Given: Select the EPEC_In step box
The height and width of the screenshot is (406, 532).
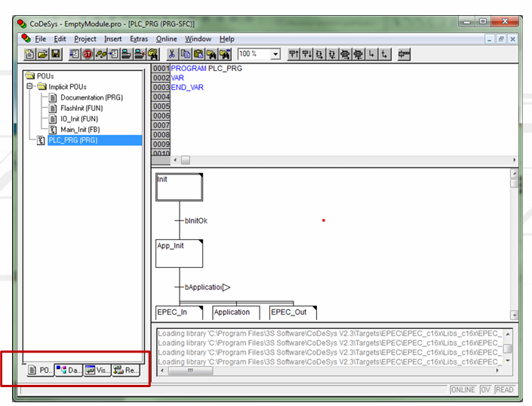Looking at the screenshot, I should tap(179, 312).
